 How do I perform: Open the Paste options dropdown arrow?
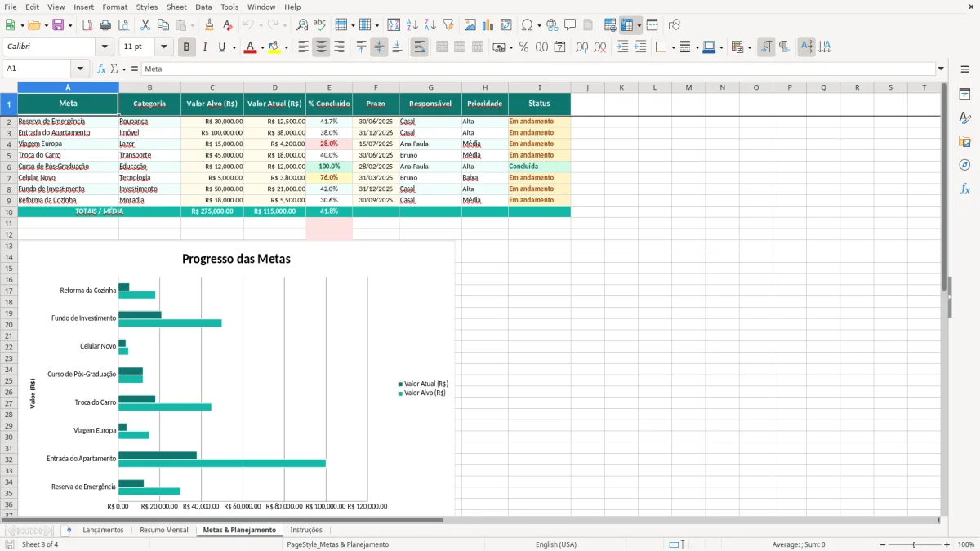(192, 25)
